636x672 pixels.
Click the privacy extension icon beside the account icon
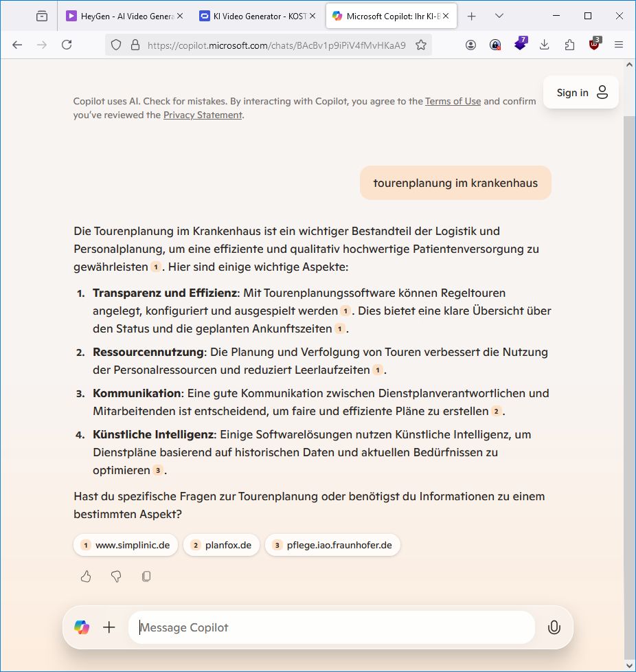click(495, 45)
